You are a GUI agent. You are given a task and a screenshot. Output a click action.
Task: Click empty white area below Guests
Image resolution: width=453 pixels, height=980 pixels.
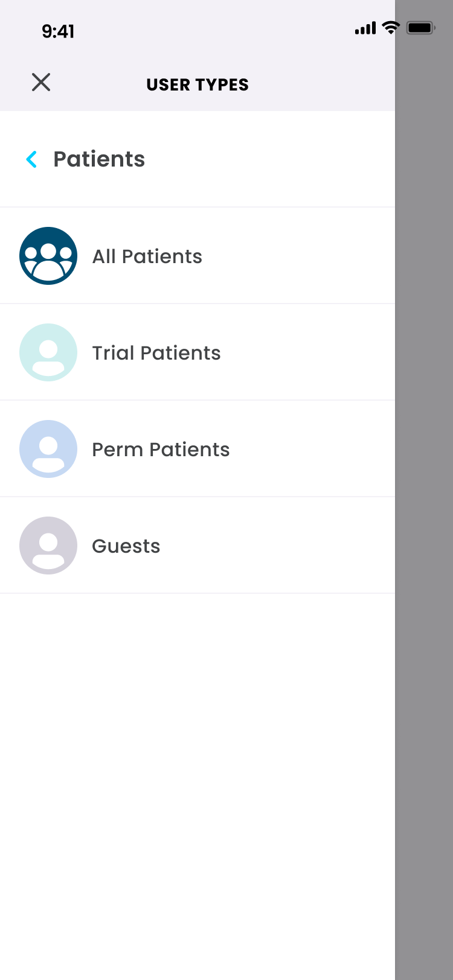[x=198, y=784]
